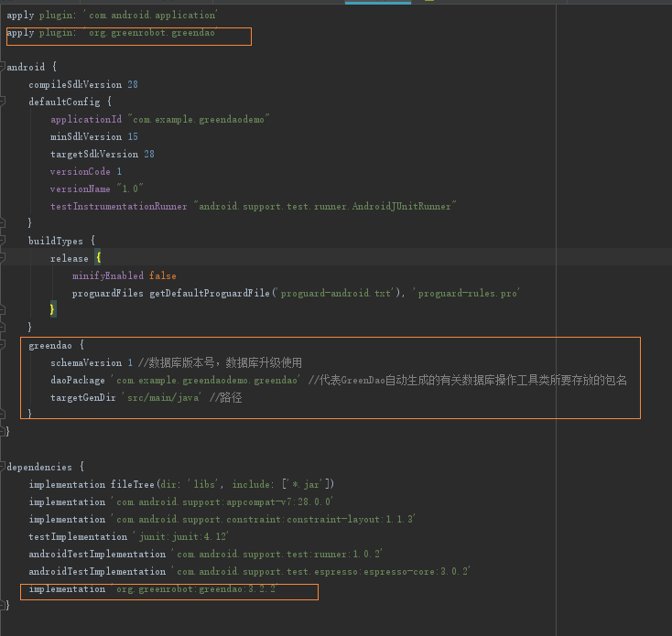The height and width of the screenshot is (636, 672).
Task: Click the 'junit:junit:4.12' dependency string
Action: [x=180, y=536]
